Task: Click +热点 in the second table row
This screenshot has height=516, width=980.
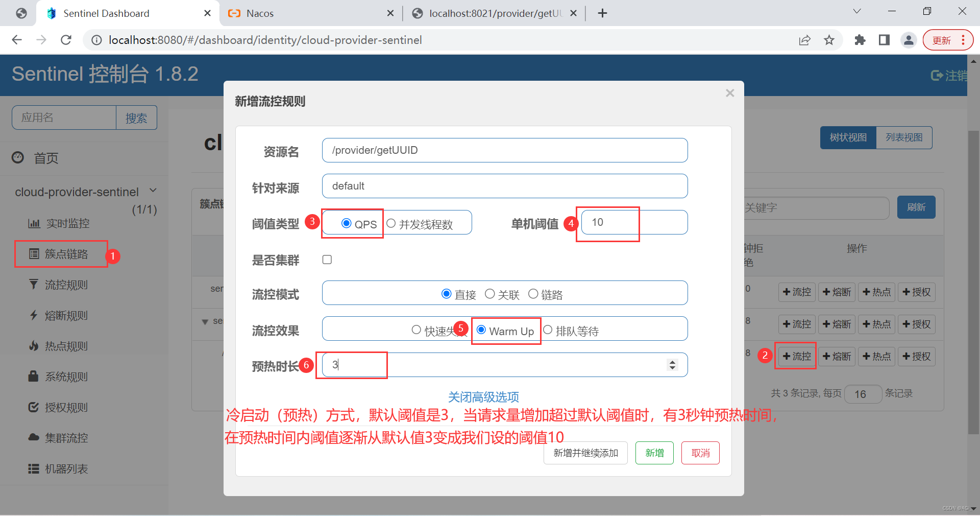Action: (877, 324)
